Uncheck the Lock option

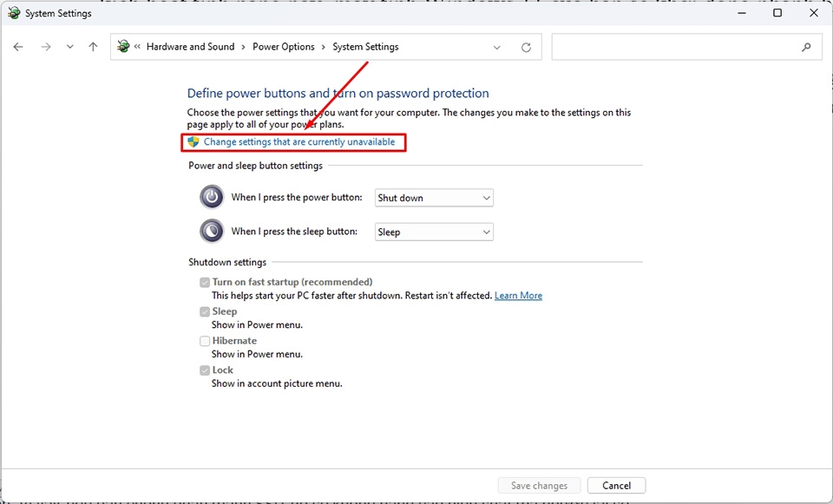pyautogui.click(x=205, y=370)
